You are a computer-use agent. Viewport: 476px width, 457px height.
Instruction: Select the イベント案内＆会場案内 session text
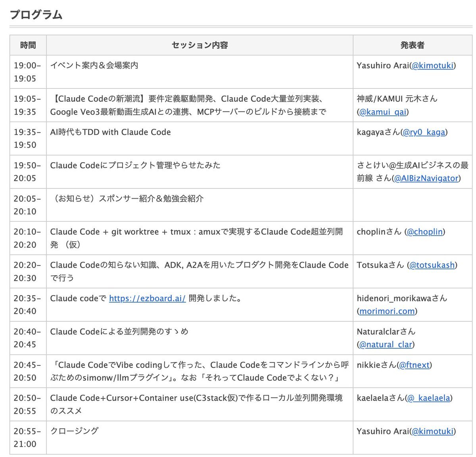94,65
